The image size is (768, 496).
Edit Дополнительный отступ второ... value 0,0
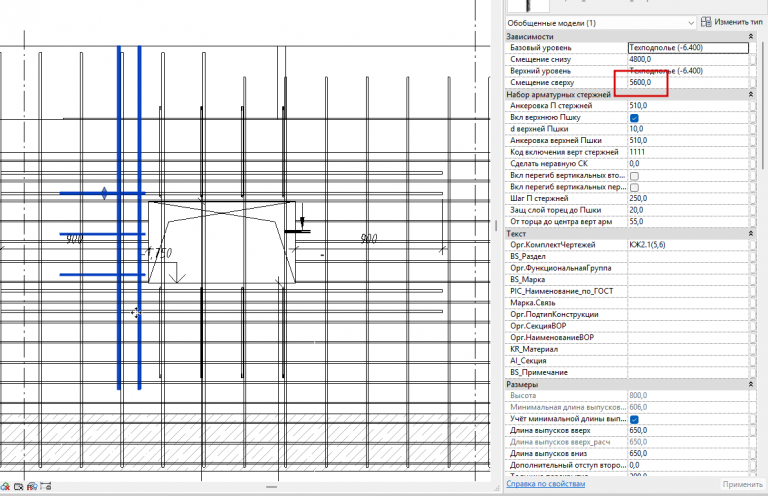(x=688, y=465)
